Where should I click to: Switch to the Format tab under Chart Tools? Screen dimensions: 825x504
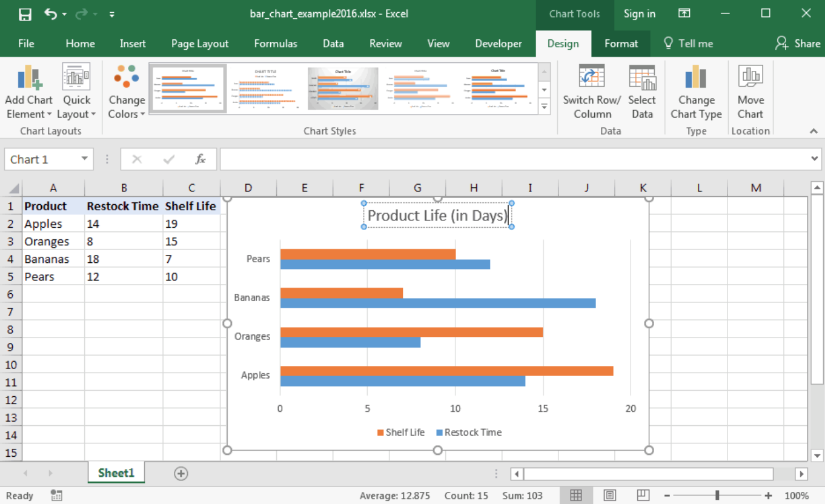(x=621, y=44)
